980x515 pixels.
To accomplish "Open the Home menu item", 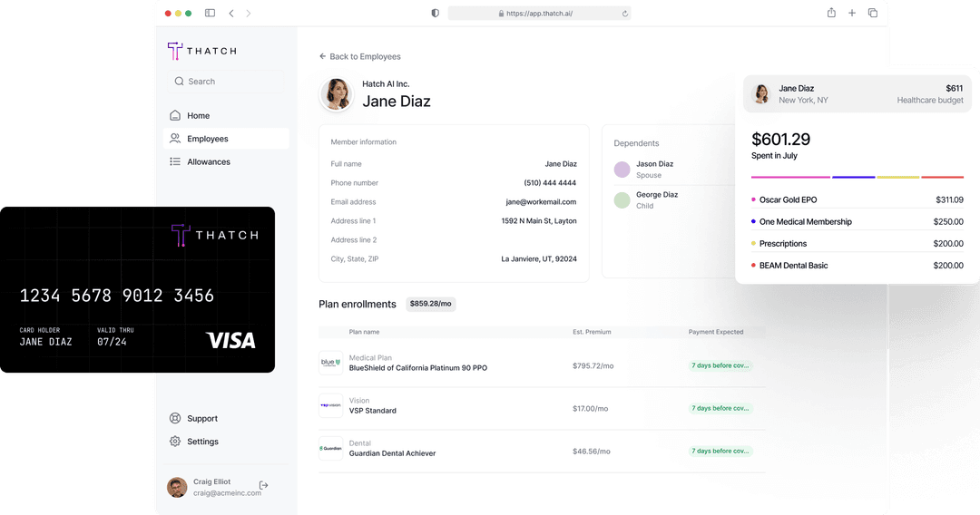I will pos(198,116).
